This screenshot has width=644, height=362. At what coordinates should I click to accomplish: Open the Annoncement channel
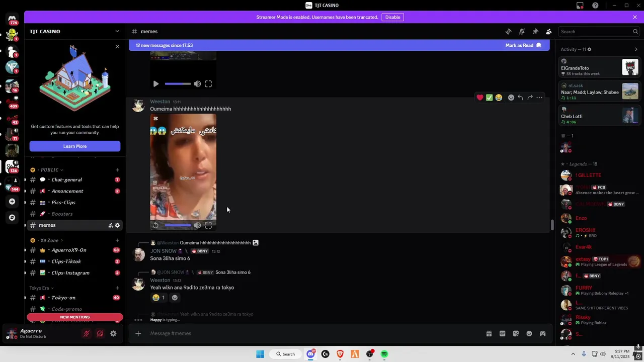[x=74, y=191]
